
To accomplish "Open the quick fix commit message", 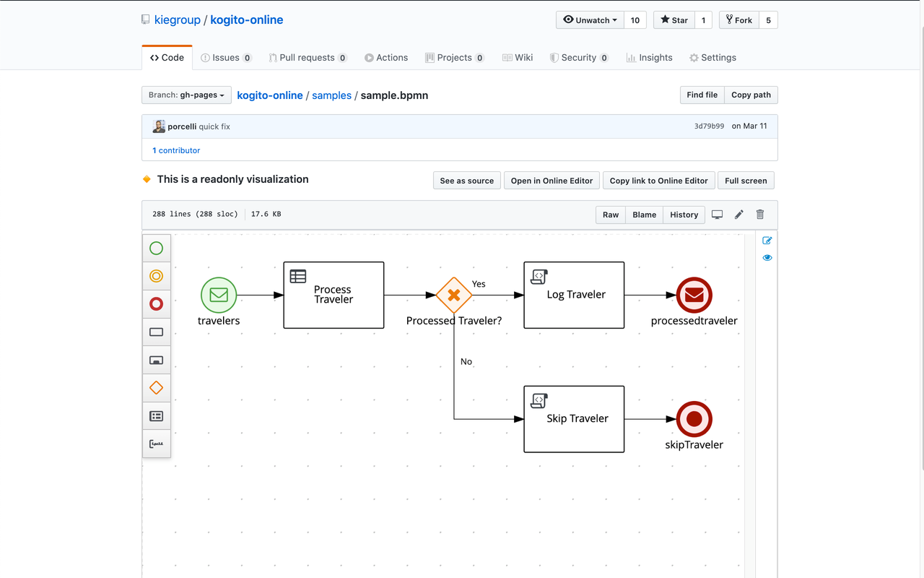I will point(214,126).
